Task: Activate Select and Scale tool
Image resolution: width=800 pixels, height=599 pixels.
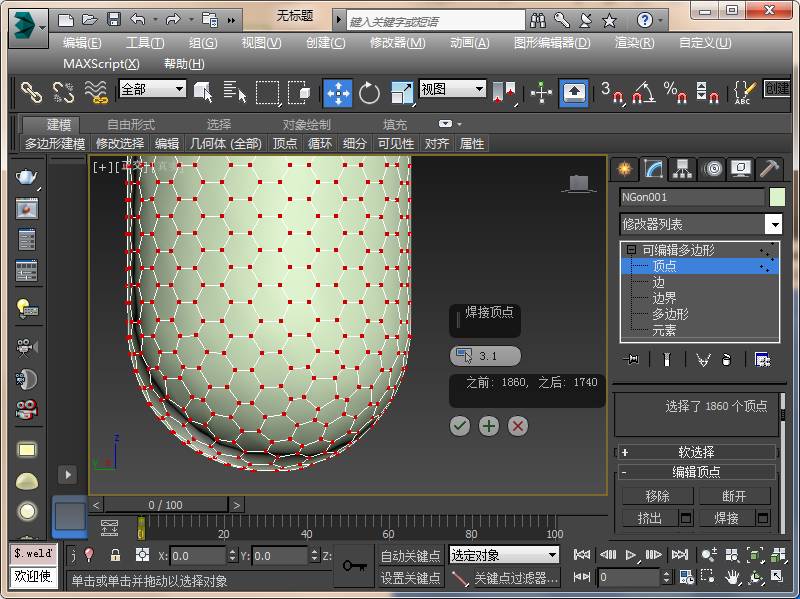Action: (x=402, y=93)
